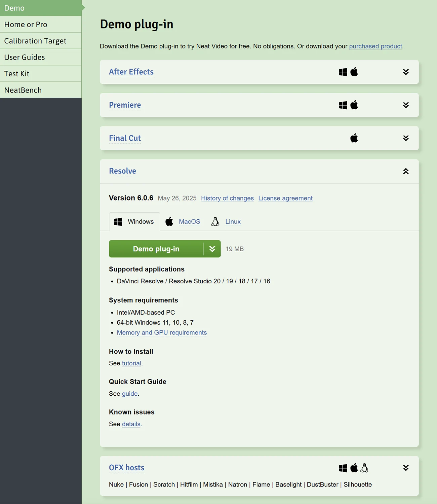Click Apple icon in After Effects row
This screenshot has height=504, width=437.
pos(354,72)
